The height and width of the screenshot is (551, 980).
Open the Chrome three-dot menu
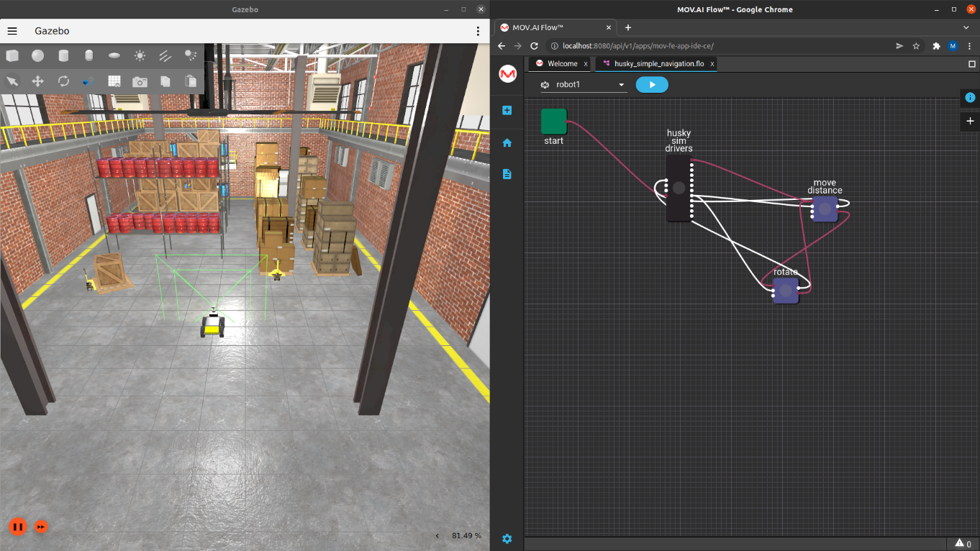[x=969, y=45]
